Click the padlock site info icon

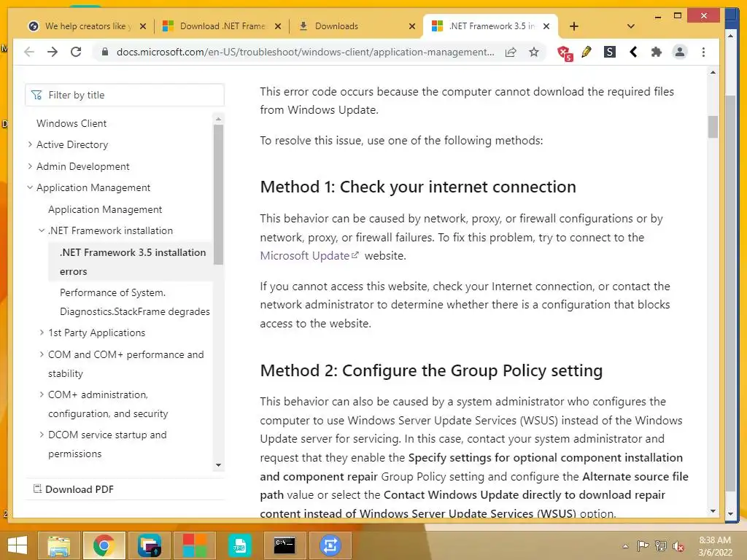coord(105,52)
